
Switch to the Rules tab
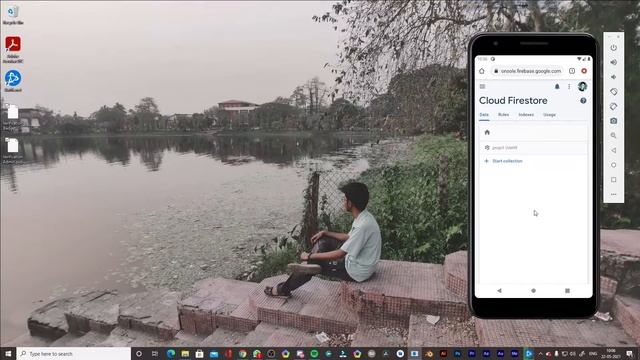(503, 115)
